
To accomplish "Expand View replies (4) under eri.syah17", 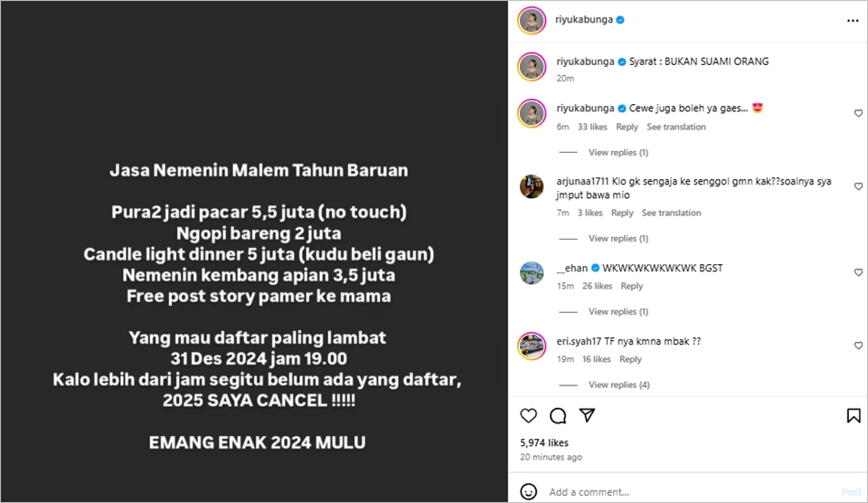I will click(x=618, y=384).
